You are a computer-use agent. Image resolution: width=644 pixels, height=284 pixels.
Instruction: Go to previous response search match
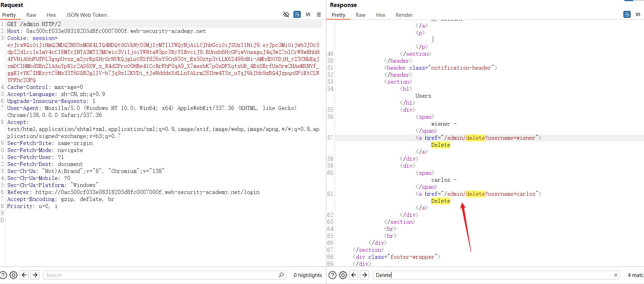click(x=354, y=275)
